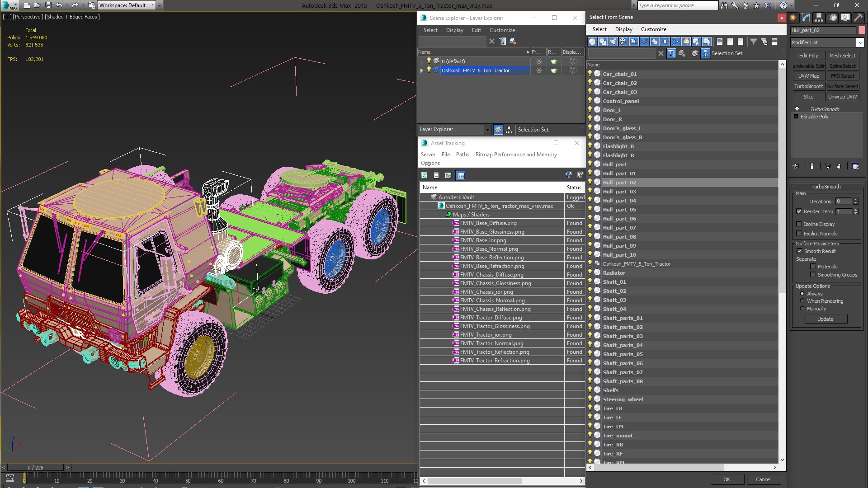
Task: Select Always update option
Action: point(802,294)
